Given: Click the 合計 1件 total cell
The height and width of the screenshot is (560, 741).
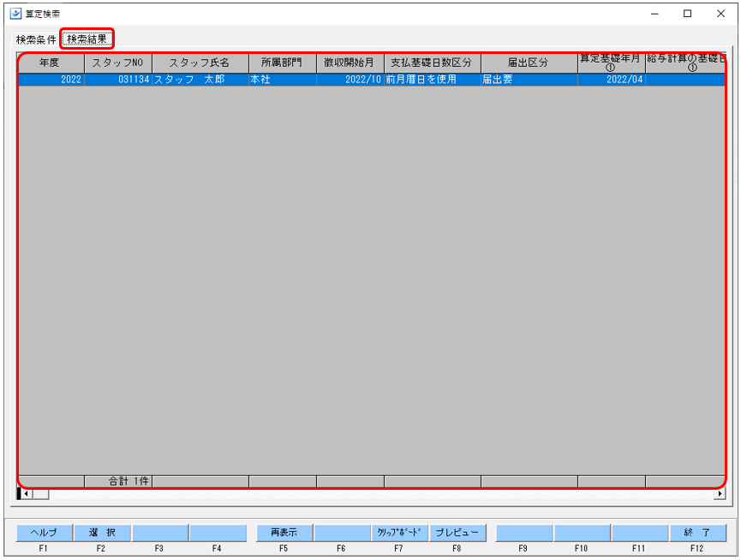Looking at the screenshot, I should click(118, 481).
